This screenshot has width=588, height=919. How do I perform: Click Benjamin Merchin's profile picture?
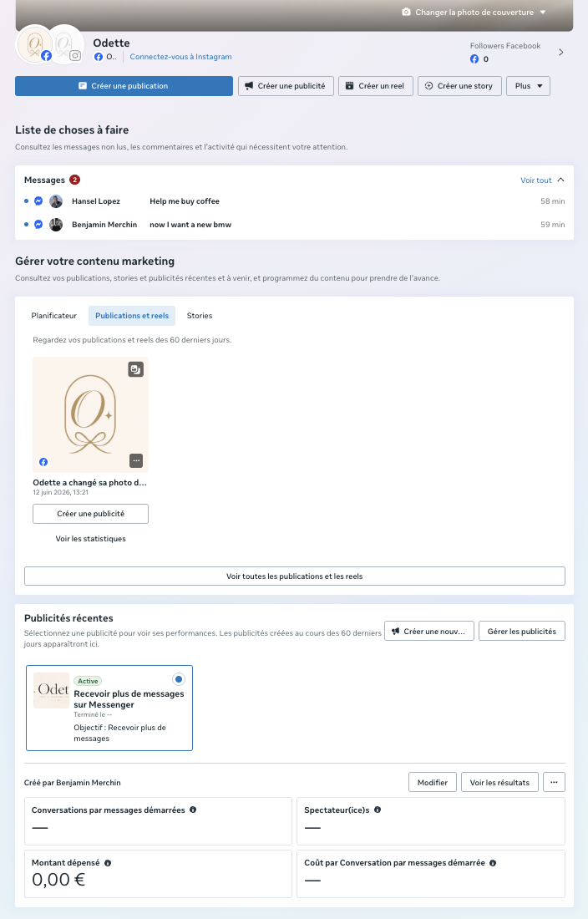(x=56, y=225)
